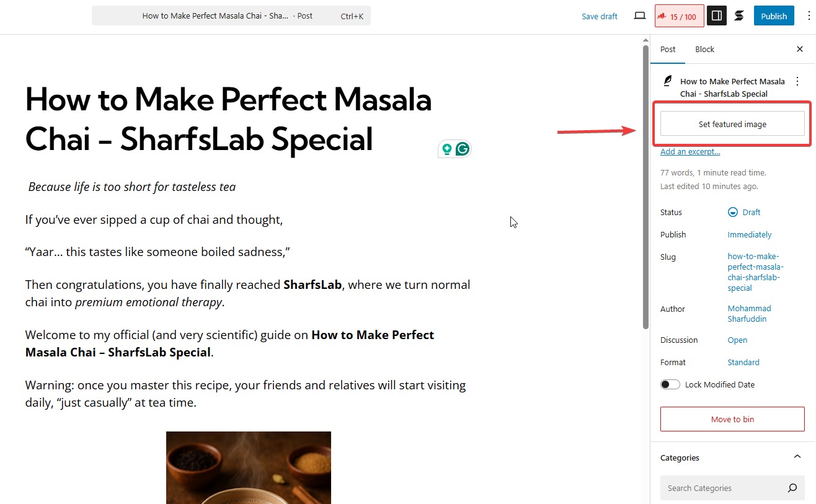
Task: Open the Rank Math SEO score panel
Action: pyautogui.click(x=678, y=15)
